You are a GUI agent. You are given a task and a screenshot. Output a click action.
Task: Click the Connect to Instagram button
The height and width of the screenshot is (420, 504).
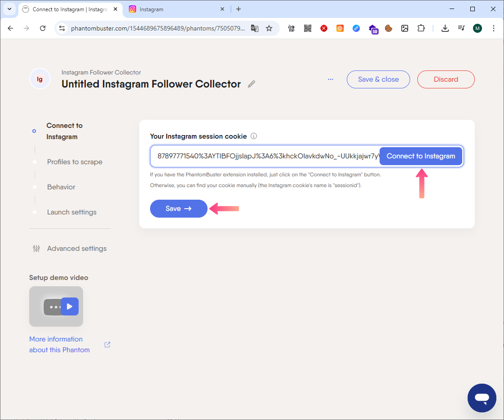[x=421, y=156]
